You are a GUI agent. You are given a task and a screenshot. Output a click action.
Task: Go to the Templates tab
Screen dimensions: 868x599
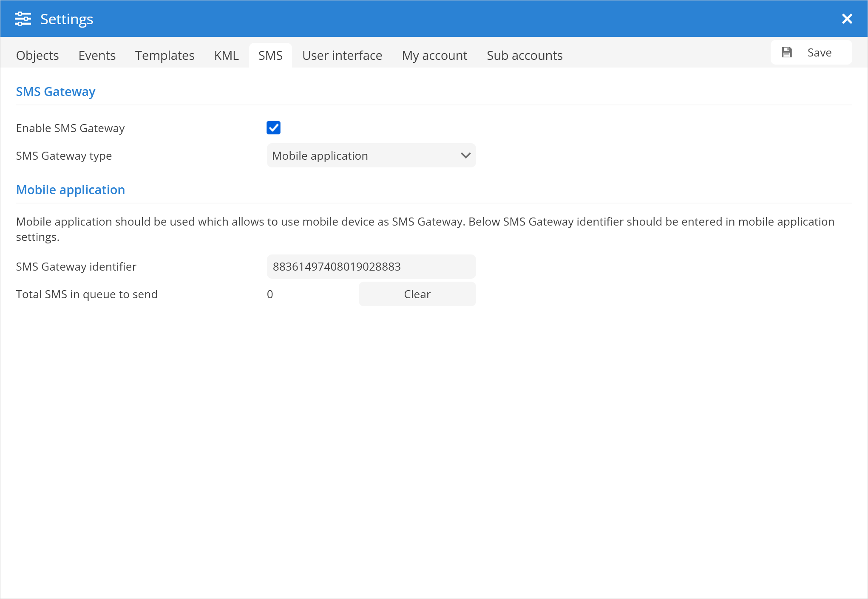pyautogui.click(x=165, y=56)
